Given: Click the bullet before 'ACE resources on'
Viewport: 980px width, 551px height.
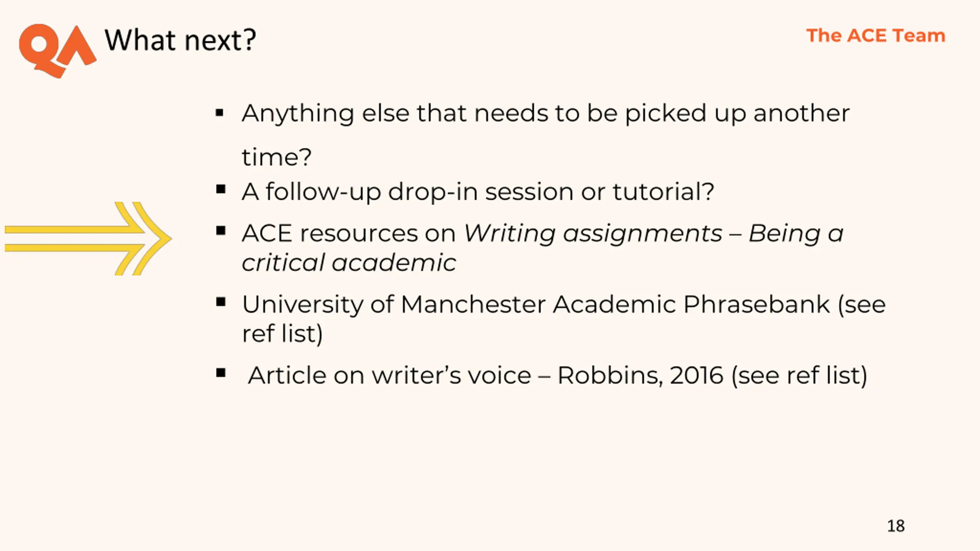Looking at the screenshot, I should (x=220, y=231).
